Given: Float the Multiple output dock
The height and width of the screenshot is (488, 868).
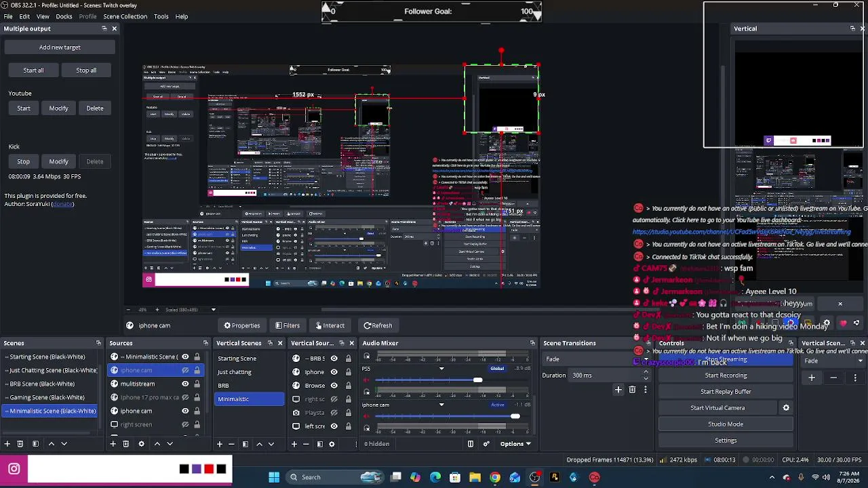Looking at the screenshot, I should [x=104, y=28].
